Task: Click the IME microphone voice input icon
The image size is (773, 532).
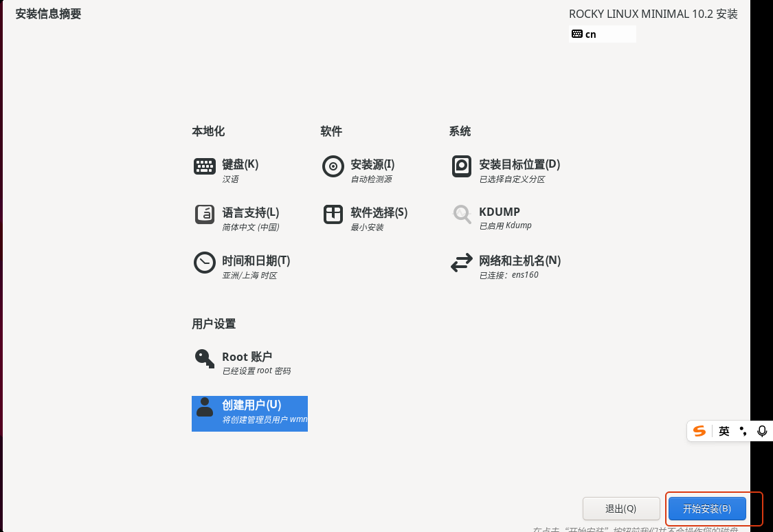Action: 762,432
